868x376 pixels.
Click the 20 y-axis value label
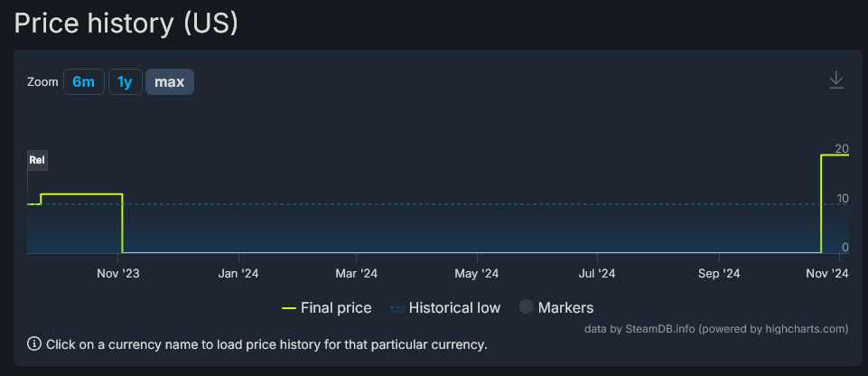[841, 149]
